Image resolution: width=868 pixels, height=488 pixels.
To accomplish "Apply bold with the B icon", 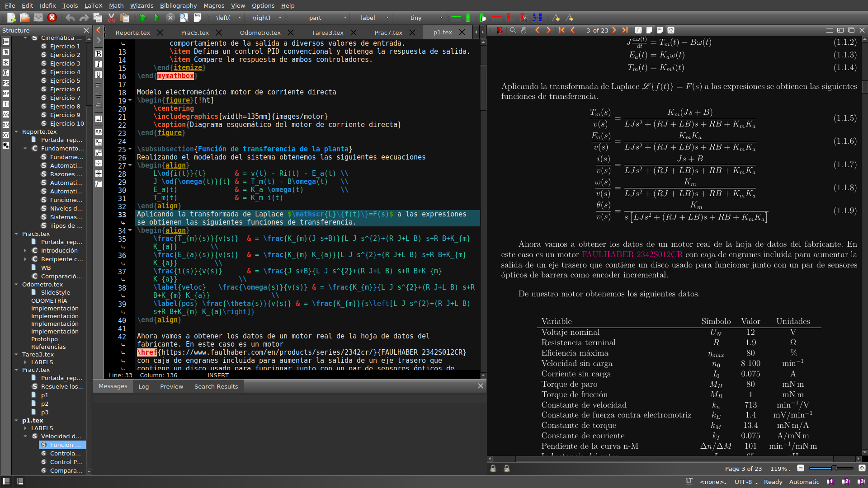I will (99, 54).
